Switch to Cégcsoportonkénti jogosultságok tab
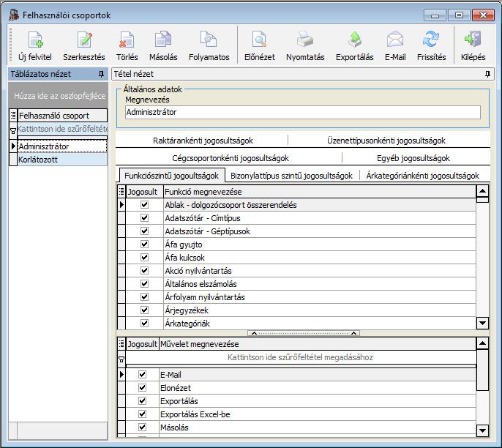The image size is (502, 448). (231, 158)
